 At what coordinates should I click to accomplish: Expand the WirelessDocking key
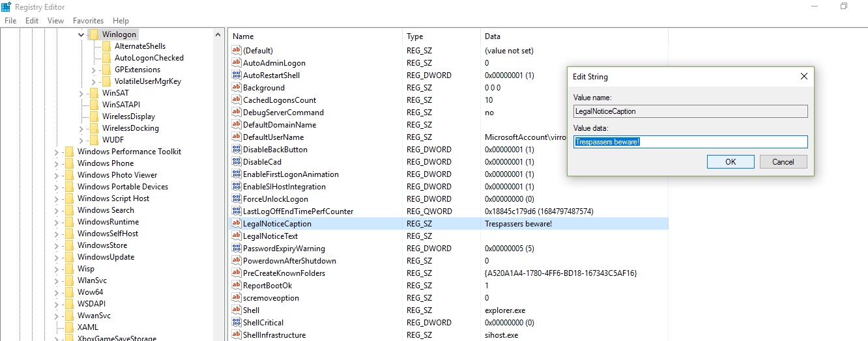(x=81, y=128)
